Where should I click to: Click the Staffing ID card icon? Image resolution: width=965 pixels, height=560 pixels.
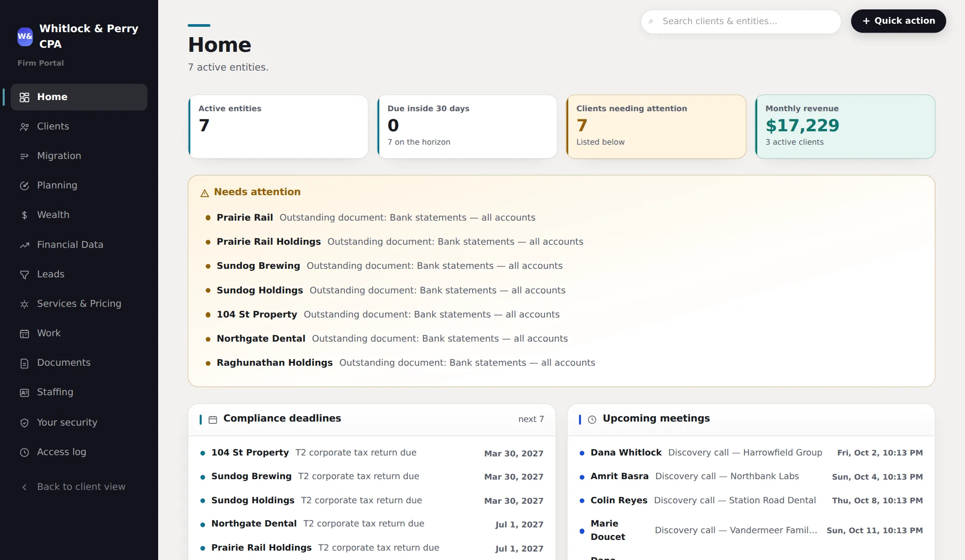pos(25,393)
